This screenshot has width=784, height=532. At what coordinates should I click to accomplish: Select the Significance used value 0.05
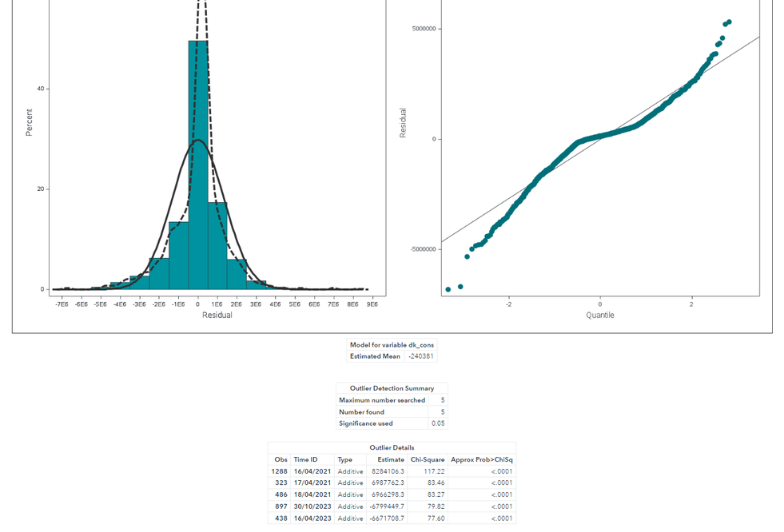click(x=438, y=423)
